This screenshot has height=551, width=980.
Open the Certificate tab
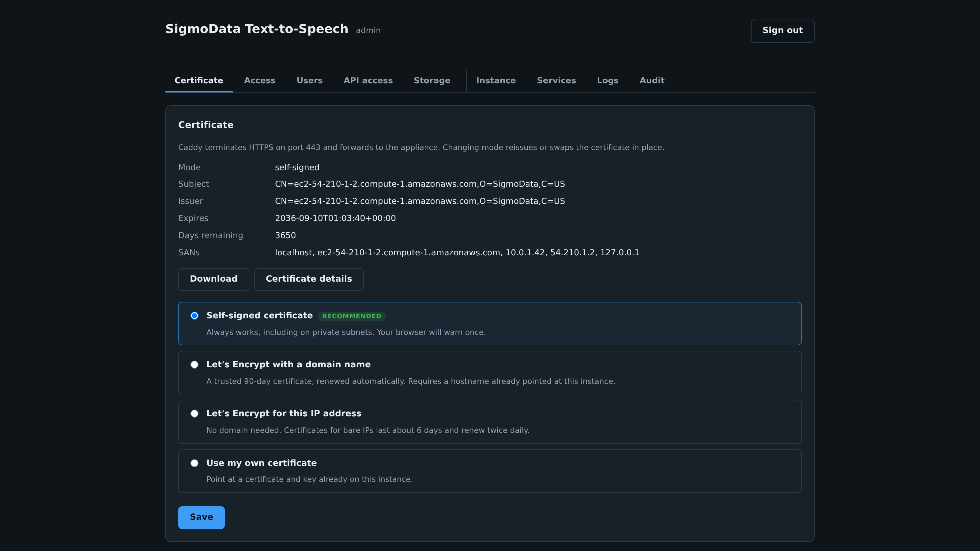(x=198, y=81)
